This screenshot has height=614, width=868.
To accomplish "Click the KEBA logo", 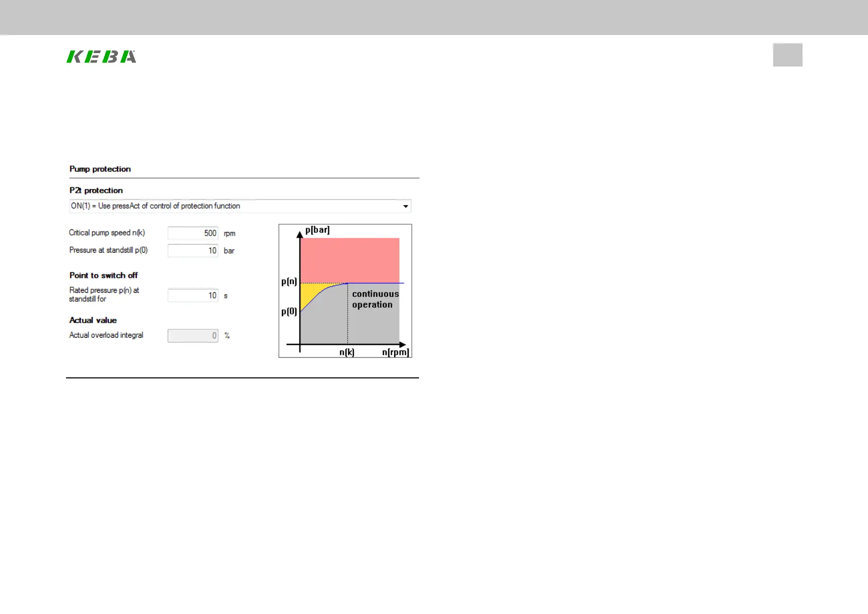I will [102, 56].
